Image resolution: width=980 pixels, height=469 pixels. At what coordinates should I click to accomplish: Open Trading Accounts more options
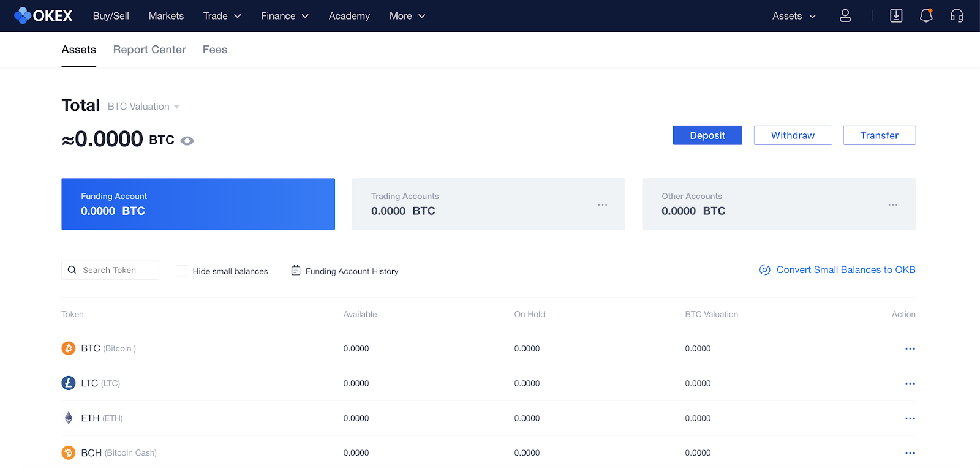click(x=602, y=205)
